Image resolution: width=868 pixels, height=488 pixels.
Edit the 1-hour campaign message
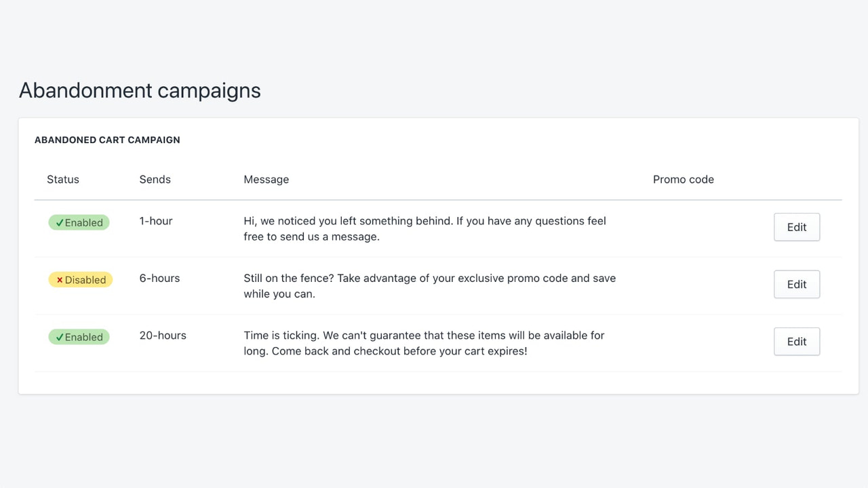click(796, 227)
